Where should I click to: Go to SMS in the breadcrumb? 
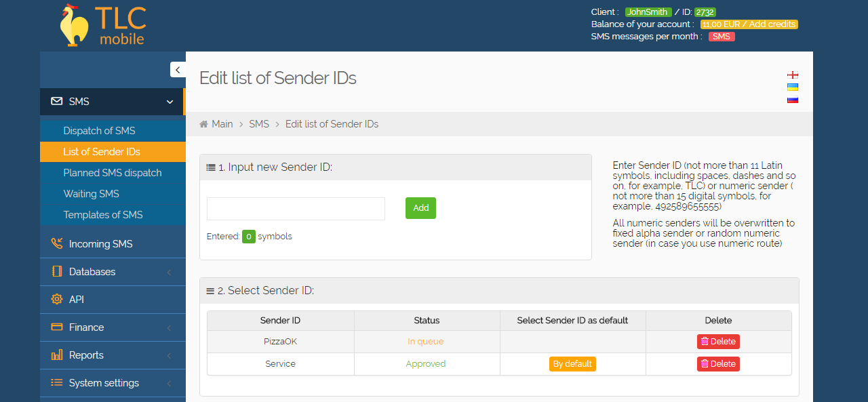[x=259, y=124]
